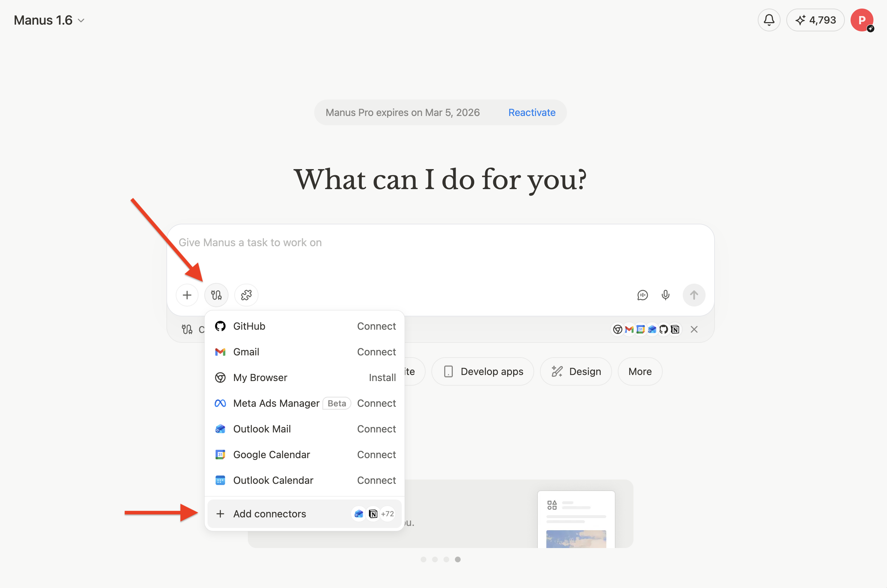The height and width of the screenshot is (588, 887).
Task: Click the Google Calendar icon in banner
Action: 641,330
